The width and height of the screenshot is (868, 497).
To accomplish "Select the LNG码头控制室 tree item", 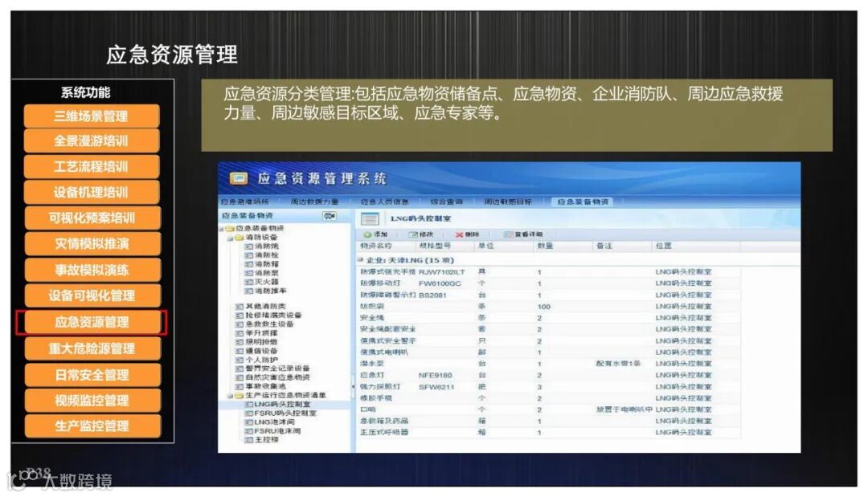I will 282,405.
